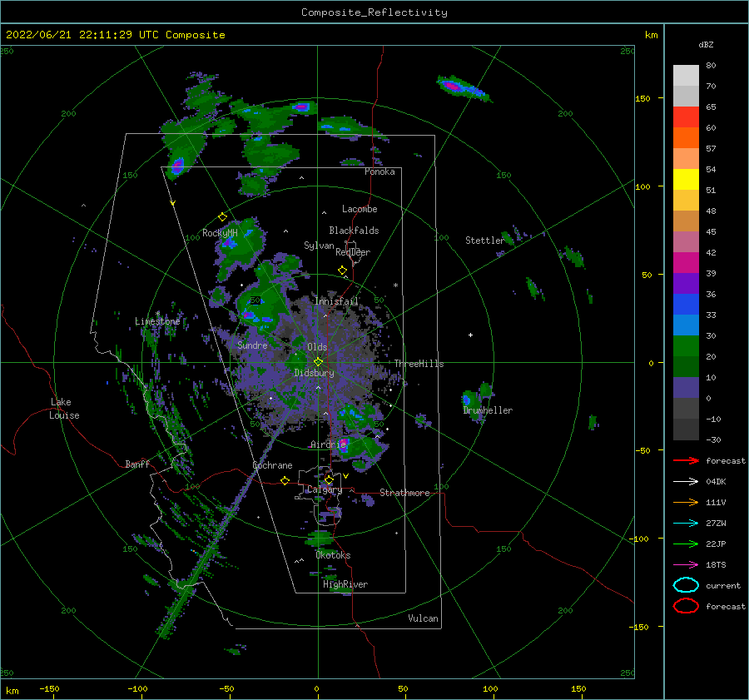The width and height of the screenshot is (749, 700).
Task: Click the Innisfail city label
Action: [336, 301]
